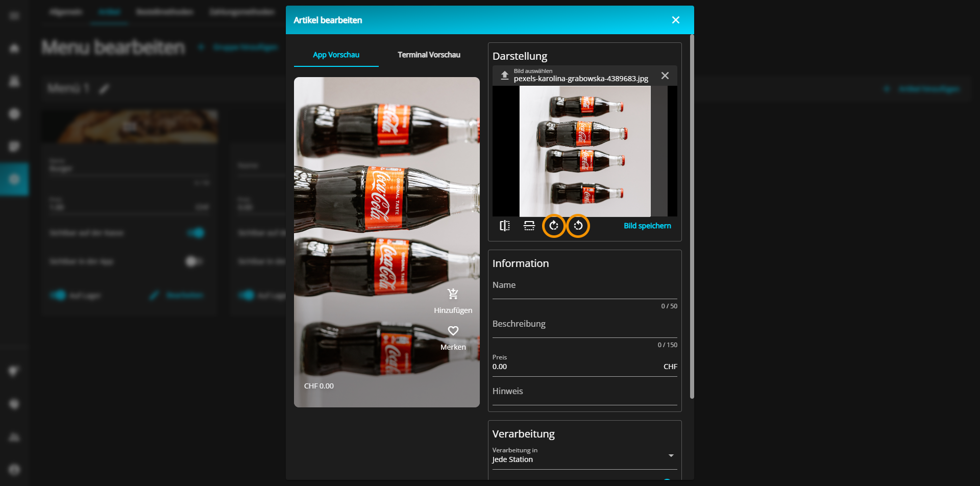Edit the Menü 1 name with the pencil

[x=104, y=89]
